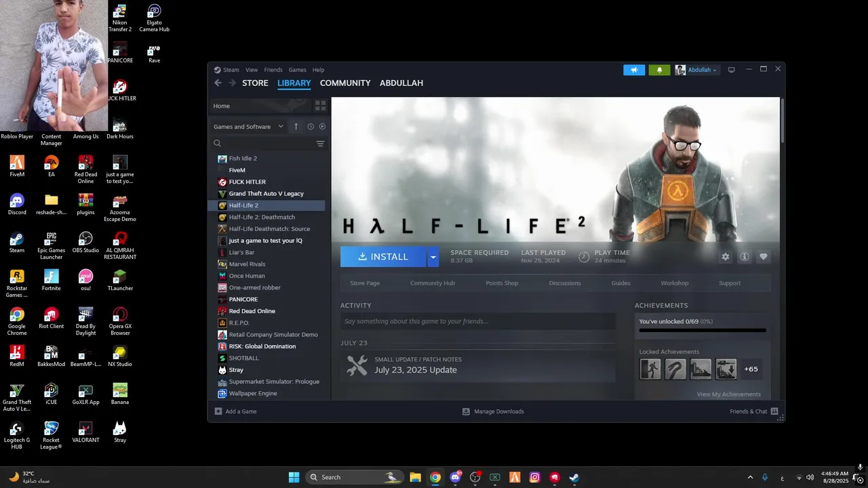Open Abdullah account dropdown menu
This screenshot has width=868, height=488.
click(x=696, y=70)
